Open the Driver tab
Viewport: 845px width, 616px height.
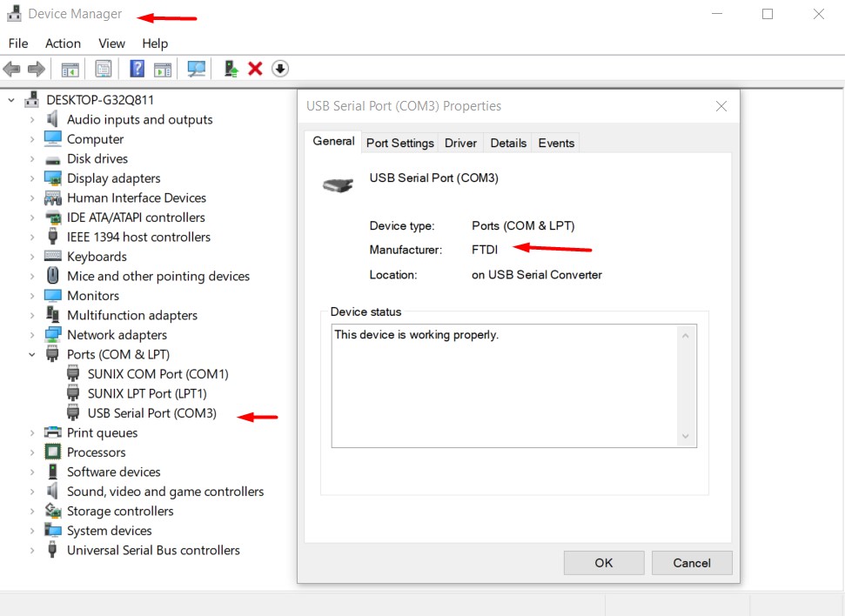point(460,144)
